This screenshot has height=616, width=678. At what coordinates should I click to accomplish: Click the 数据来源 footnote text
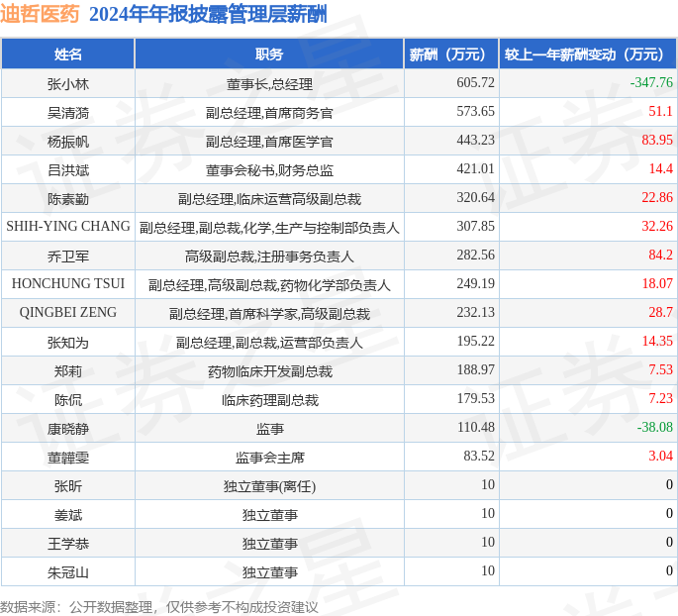point(159,607)
